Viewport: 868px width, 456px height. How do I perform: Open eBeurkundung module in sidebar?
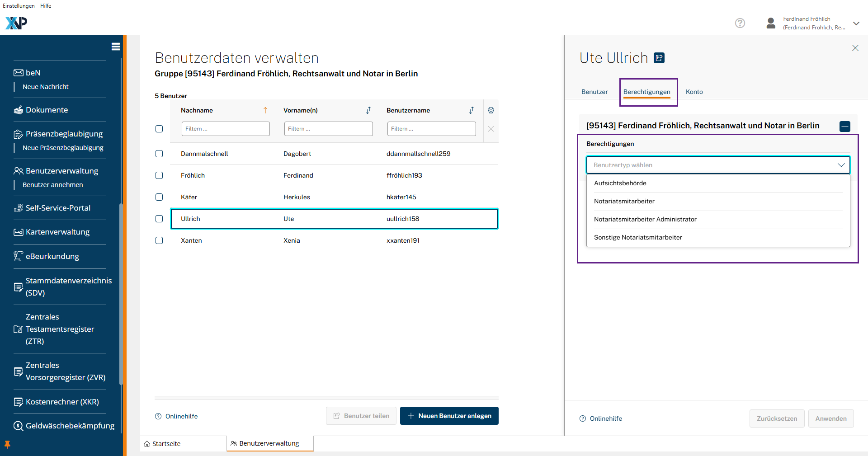(x=52, y=256)
